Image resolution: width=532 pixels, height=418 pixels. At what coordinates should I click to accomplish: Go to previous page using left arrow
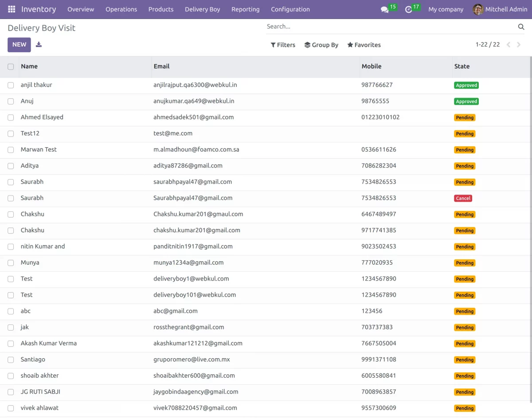[509, 45]
